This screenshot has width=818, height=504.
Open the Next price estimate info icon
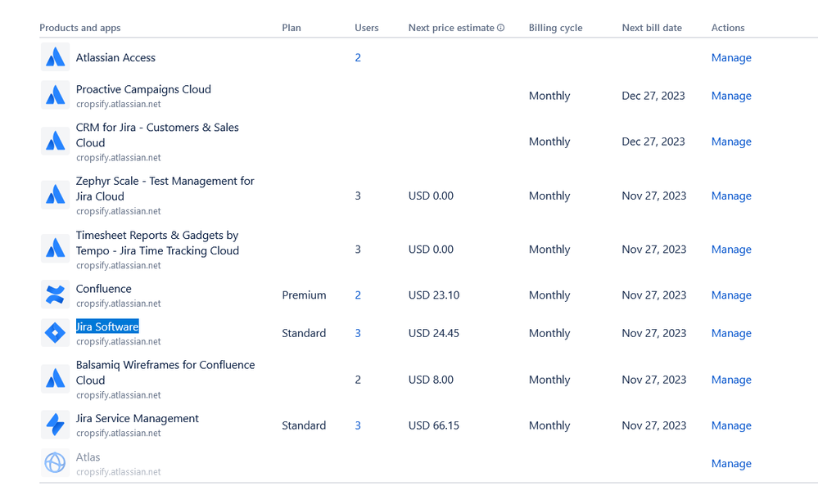[x=502, y=27]
